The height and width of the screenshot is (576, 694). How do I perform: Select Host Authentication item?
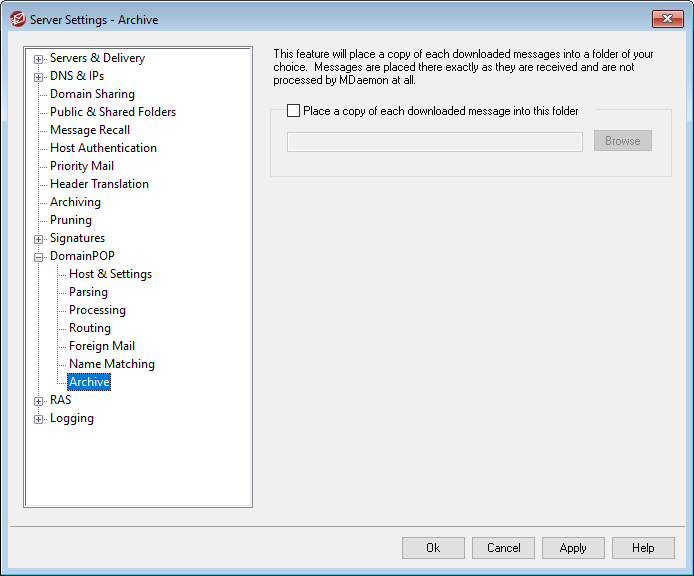click(103, 148)
